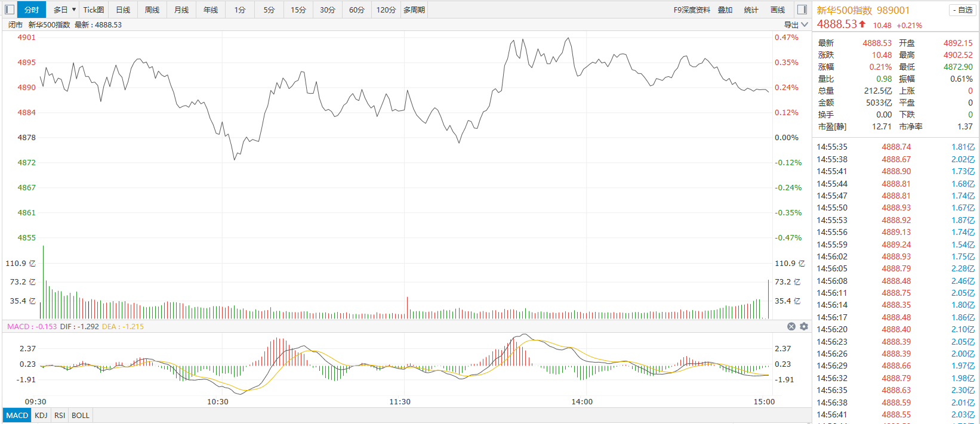Toggle the left sidebar panel icon
The height and width of the screenshot is (424, 980).
click(9, 10)
